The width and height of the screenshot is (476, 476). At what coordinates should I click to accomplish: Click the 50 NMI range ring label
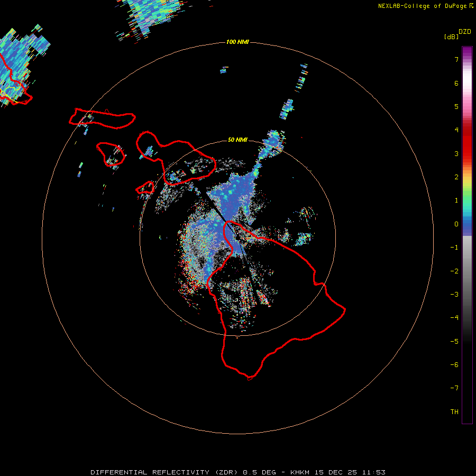click(237, 140)
